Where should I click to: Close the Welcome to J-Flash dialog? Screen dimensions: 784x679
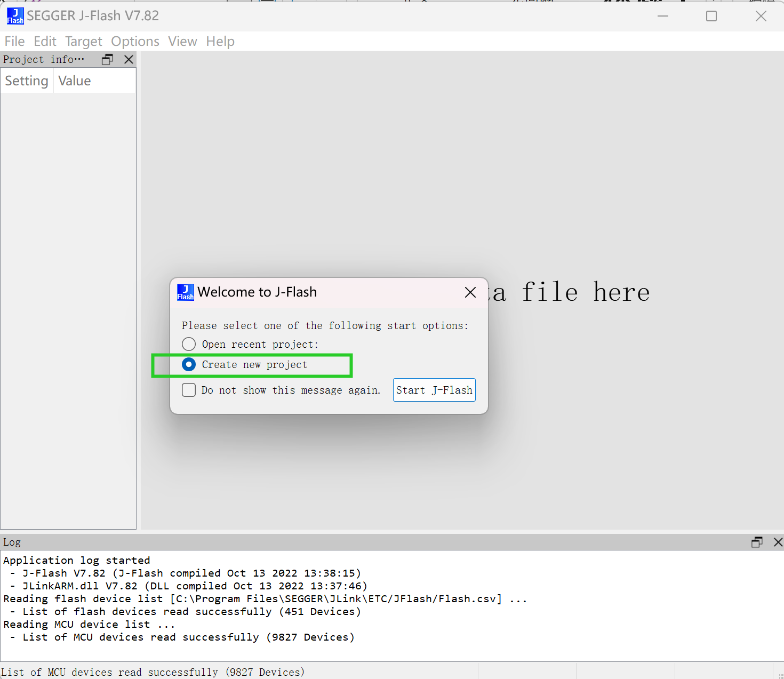pyautogui.click(x=470, y=292)
